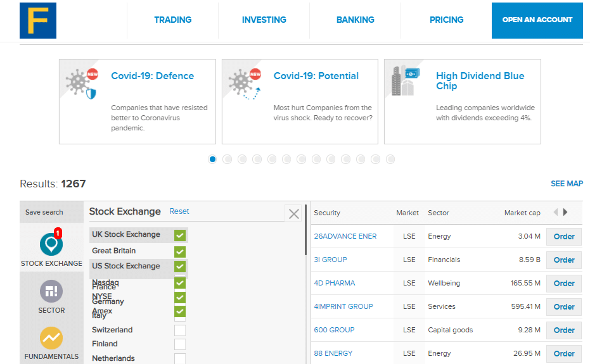Uncheck the NYSE checkbox
Screen dimensions: 590x364
180,298
